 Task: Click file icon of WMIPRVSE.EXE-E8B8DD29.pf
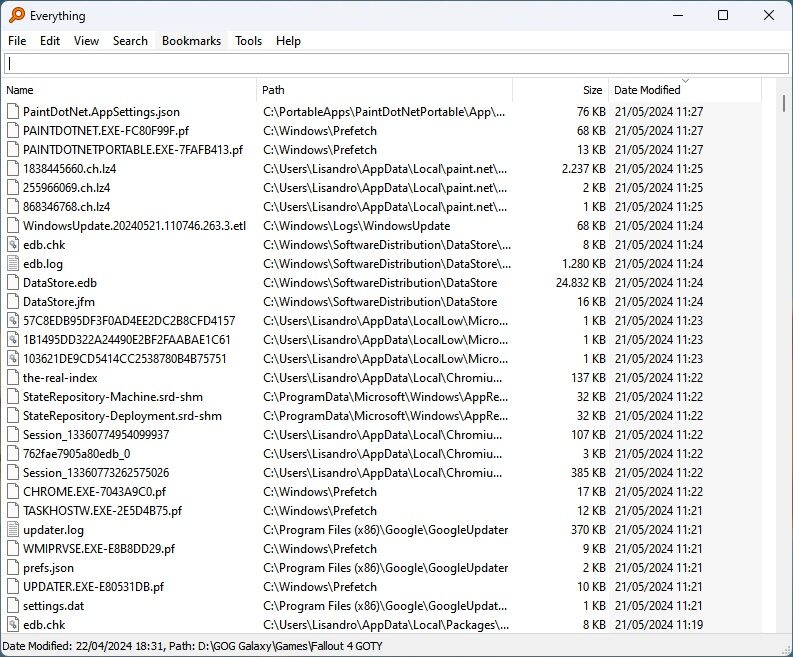click(13, 549)
